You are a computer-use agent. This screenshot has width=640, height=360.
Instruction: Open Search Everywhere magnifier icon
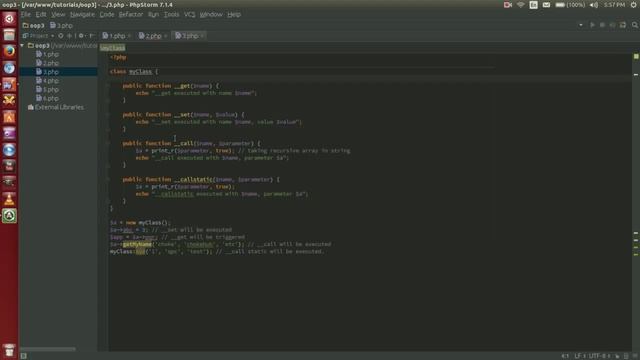point(635,25)
